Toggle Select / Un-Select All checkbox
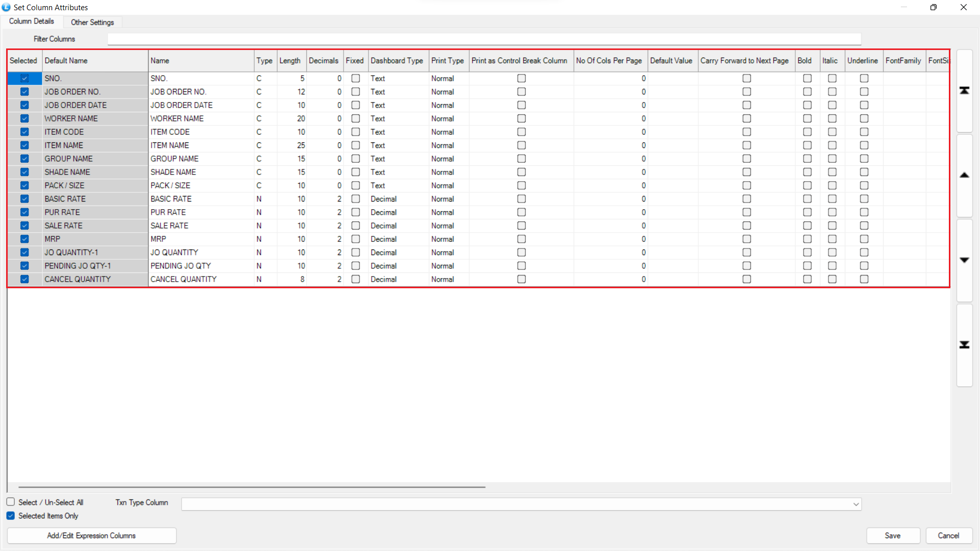This screenshot has height=551, width=980. pyautogui.click(x=11, y=502)
